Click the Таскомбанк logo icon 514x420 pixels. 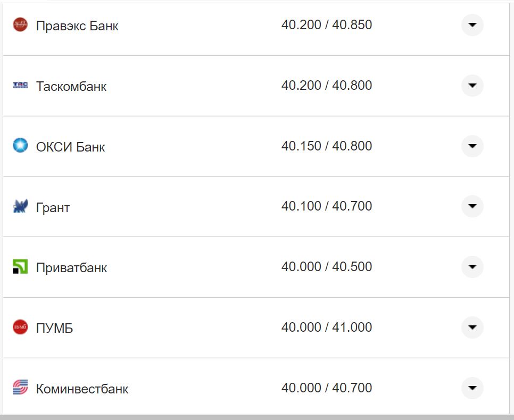20,85
